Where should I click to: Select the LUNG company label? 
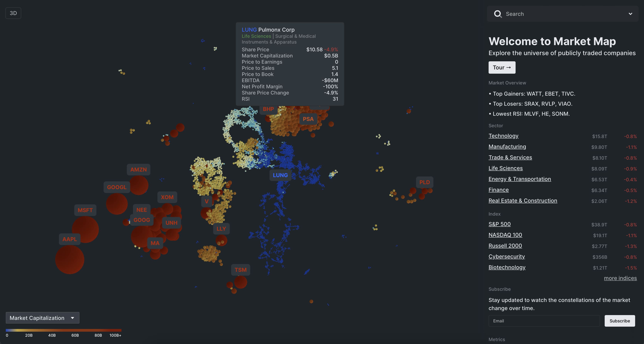(280, 175)
